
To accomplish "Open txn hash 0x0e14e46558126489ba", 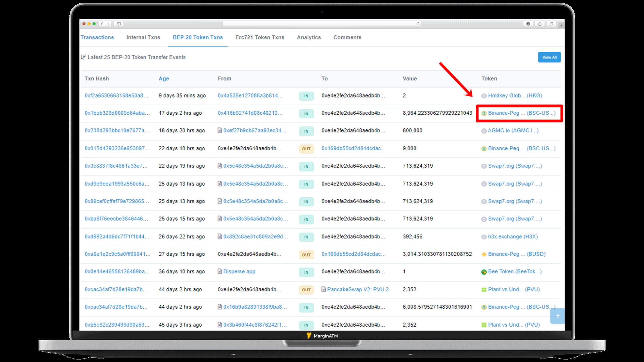I will click(117, 271).
